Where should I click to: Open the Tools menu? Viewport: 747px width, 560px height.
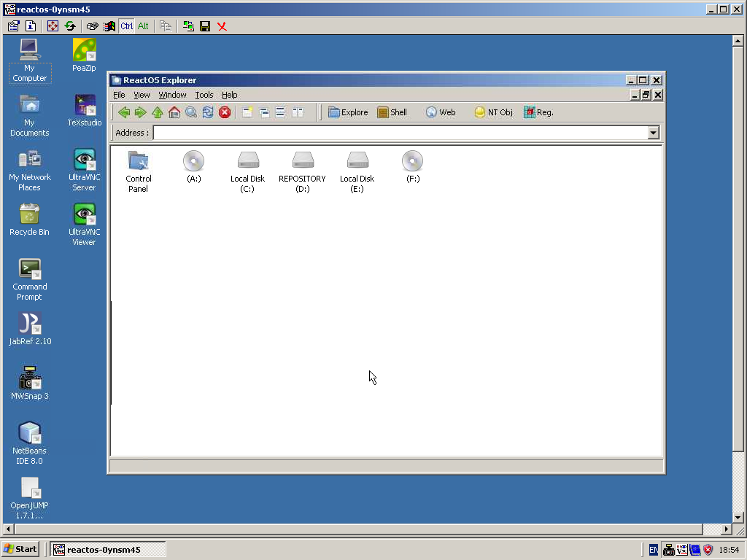pyautogui.click(x=204, y=95)
